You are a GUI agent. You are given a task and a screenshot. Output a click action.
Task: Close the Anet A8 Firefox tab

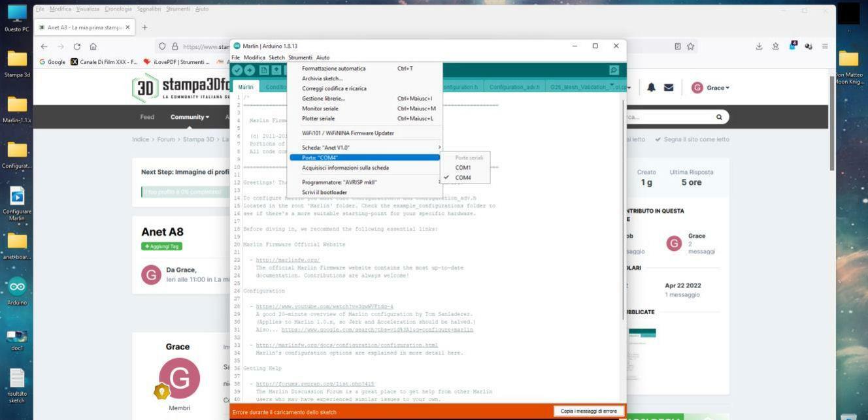127,27
